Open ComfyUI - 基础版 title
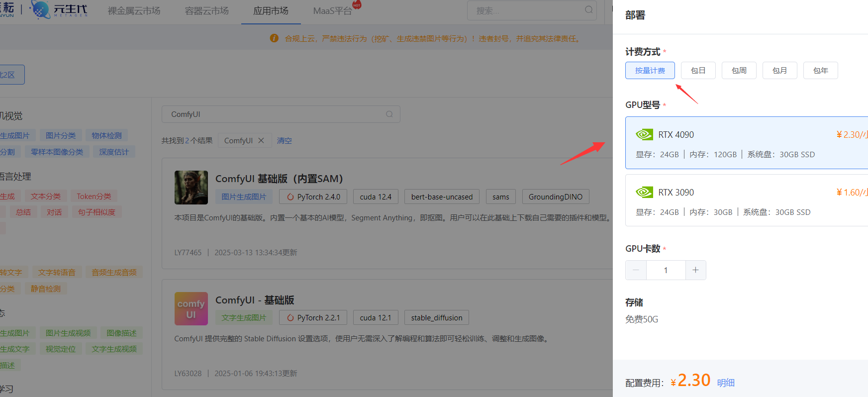Viewport: 868px width, 397px height. tap(255, 300)
